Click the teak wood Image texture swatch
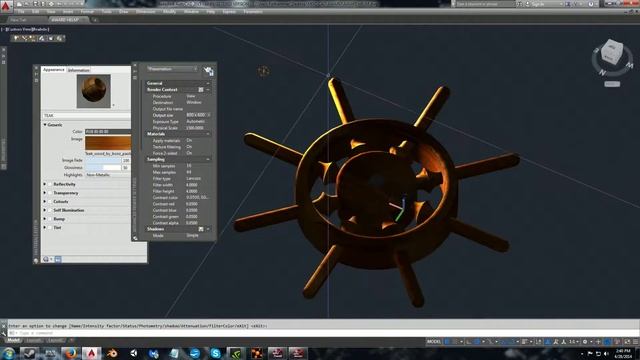The image size is (640, 360). pyautogui.click(x=108, y=143)
